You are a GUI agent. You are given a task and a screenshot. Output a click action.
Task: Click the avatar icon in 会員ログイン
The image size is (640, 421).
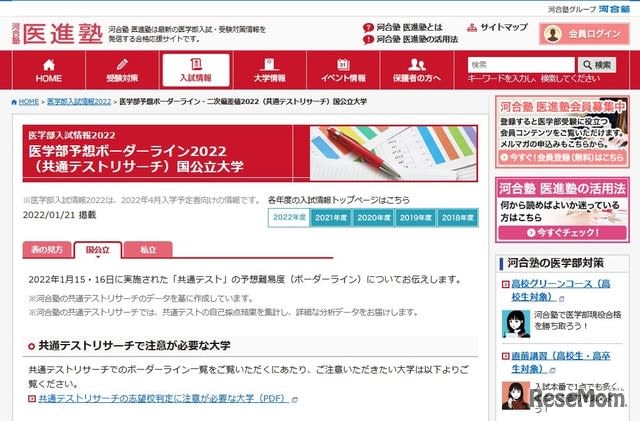553,34
